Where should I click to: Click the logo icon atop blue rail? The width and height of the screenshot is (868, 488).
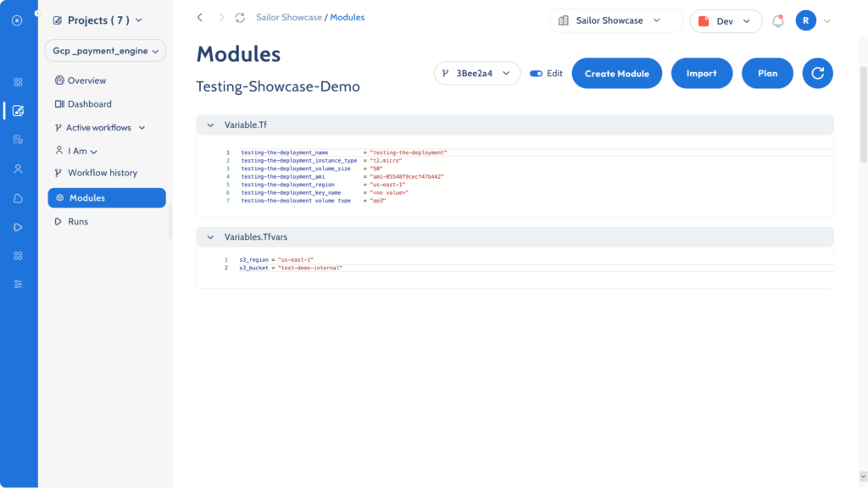[x=17, y=20]
